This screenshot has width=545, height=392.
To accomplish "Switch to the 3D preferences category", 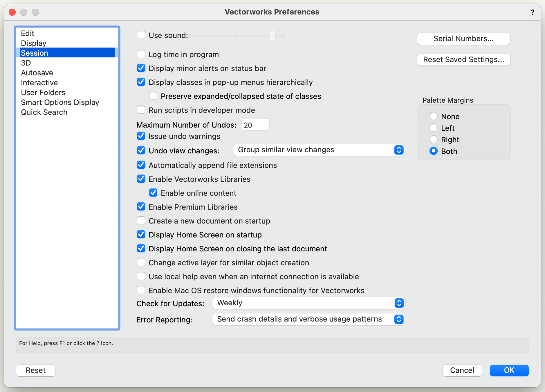I will tap(67, 63).
